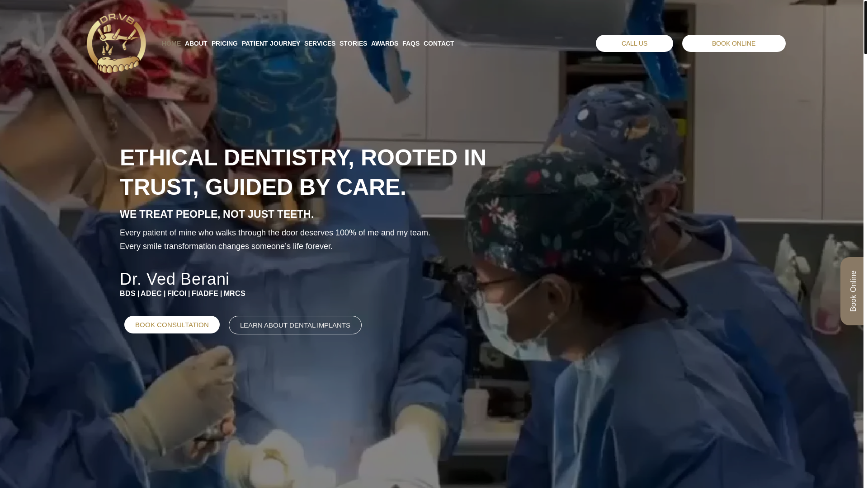View the STORIES page

[x=353, y=43]
